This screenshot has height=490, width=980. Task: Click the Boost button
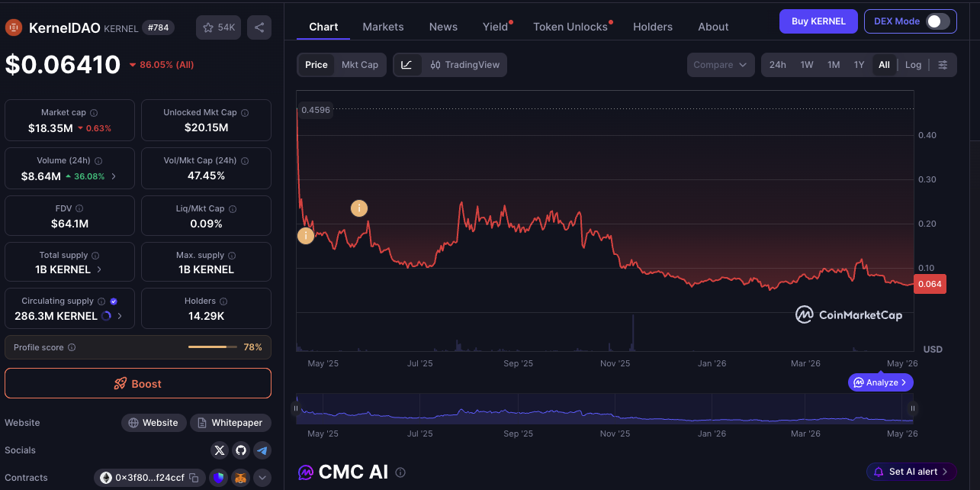(138, 383)
